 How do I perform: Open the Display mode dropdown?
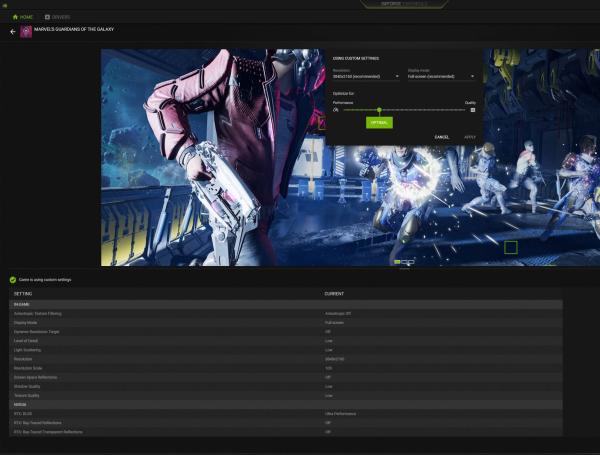(441, 77)
